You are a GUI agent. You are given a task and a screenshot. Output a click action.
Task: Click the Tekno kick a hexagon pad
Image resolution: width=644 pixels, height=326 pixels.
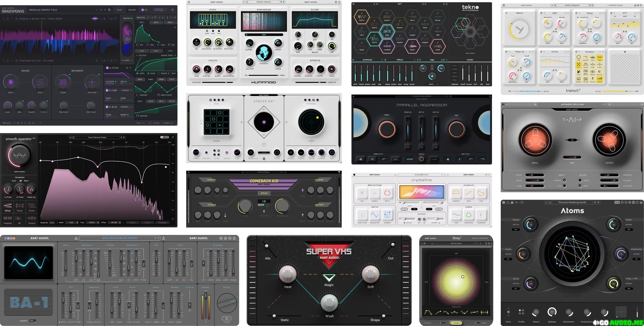point(362,17)
